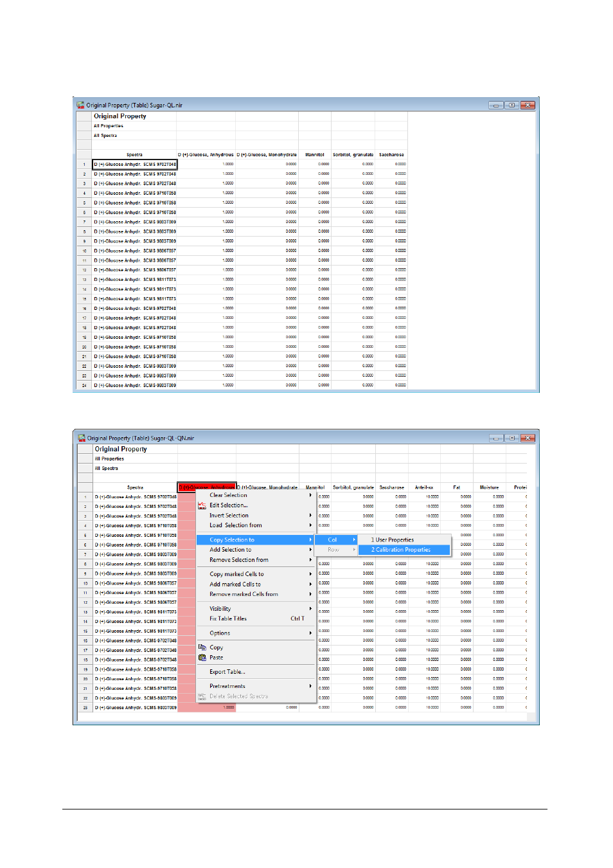The image size is (613, 868).
Task: Click All Properties label in Sugar-QL.nir
Action: (109, 126)
